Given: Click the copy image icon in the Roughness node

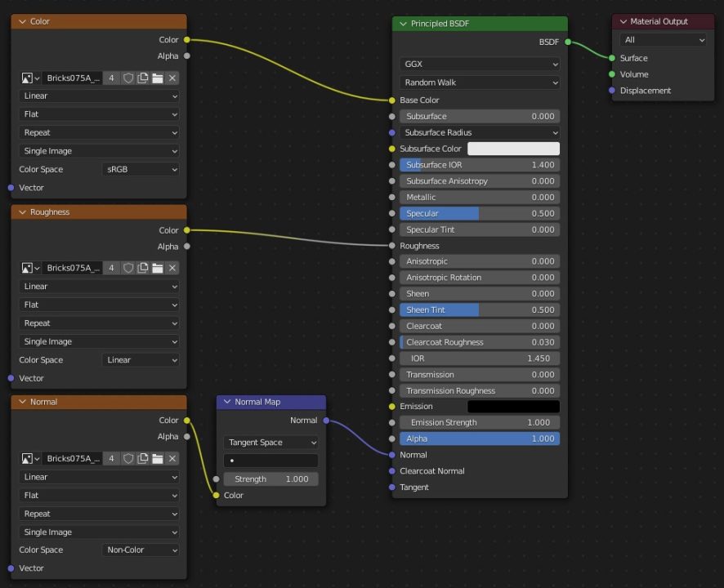Looking at the screenshot, I should (x=143, y=267).
